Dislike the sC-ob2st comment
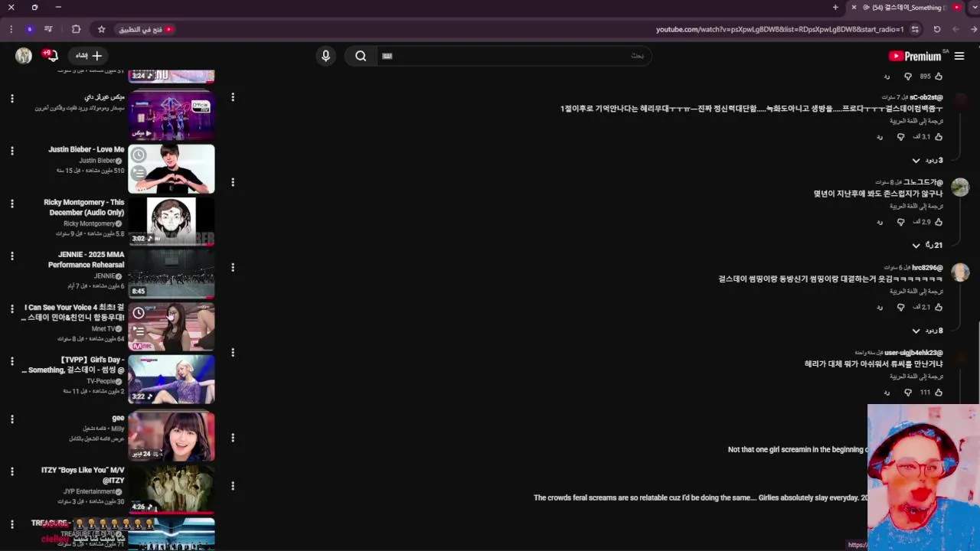Image resolution: width=980 pixels, height=551 pixels. pyautogui.click(x=900, y=137)
